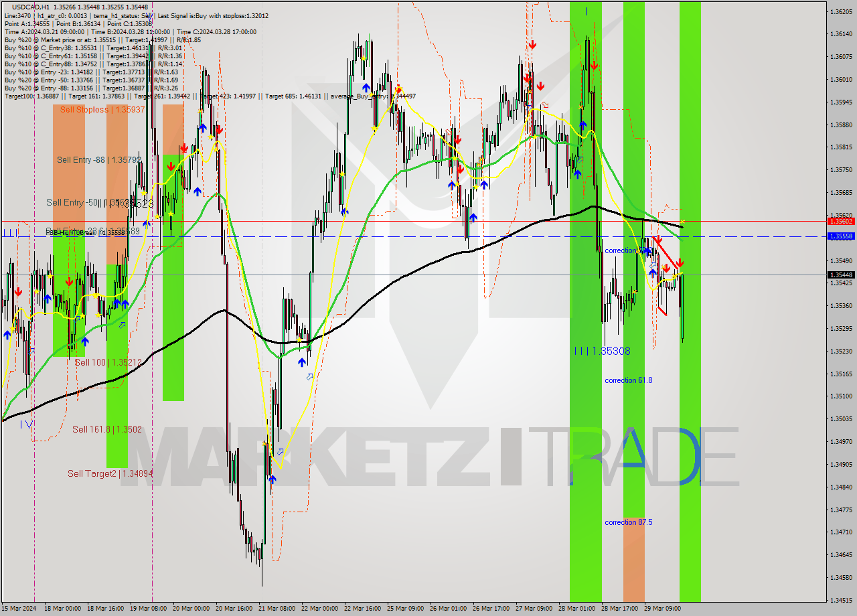Click the Target100: 1.36887 targets line
The width and height of the screenshot is (857, 616).
point(210,96)
